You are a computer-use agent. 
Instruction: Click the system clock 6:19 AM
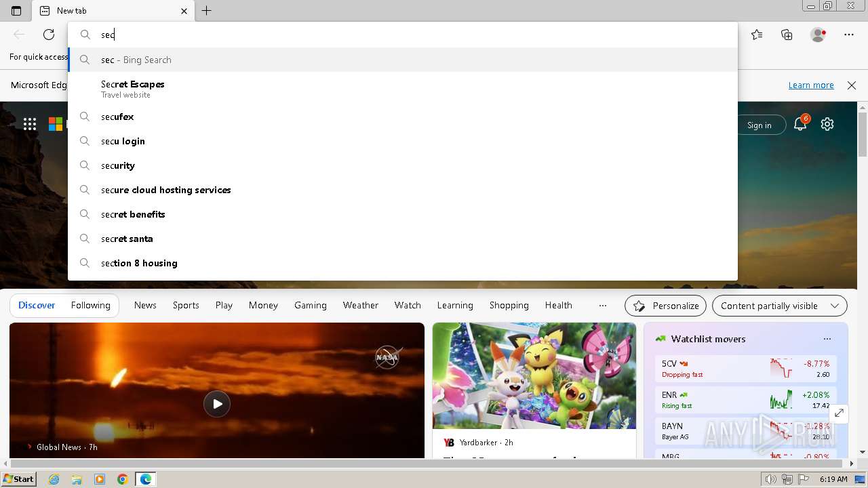click(833, 479)
